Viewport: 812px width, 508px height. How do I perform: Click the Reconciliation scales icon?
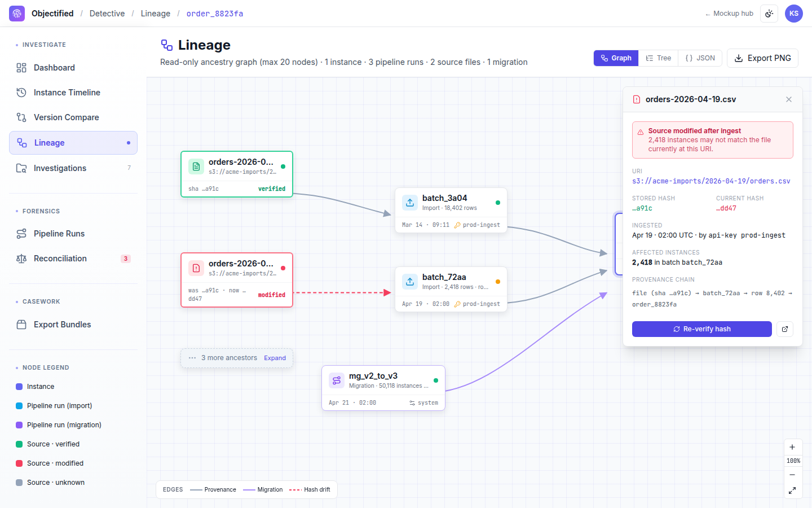pyautogui.click(x=21, y=259)
